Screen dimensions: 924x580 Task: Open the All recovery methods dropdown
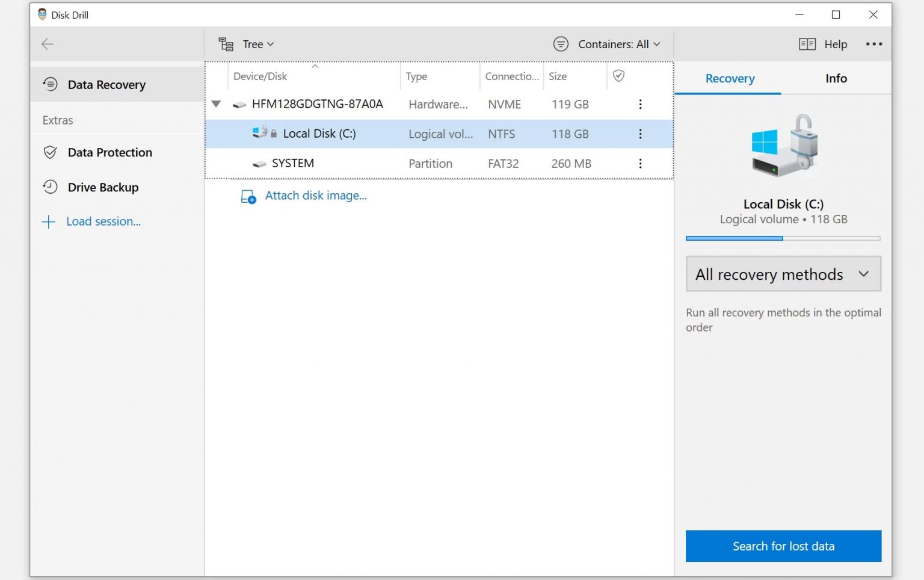(x=783, y=274)
